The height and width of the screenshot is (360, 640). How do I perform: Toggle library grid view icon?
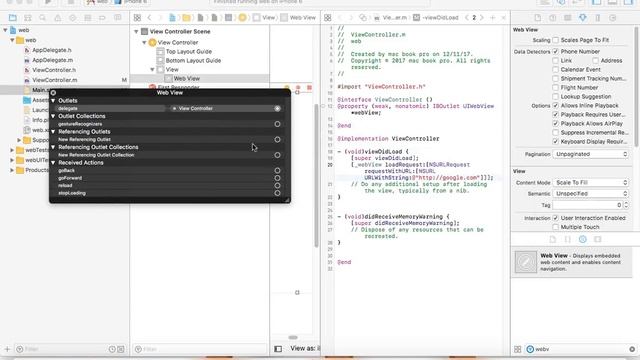click(518, 349)
